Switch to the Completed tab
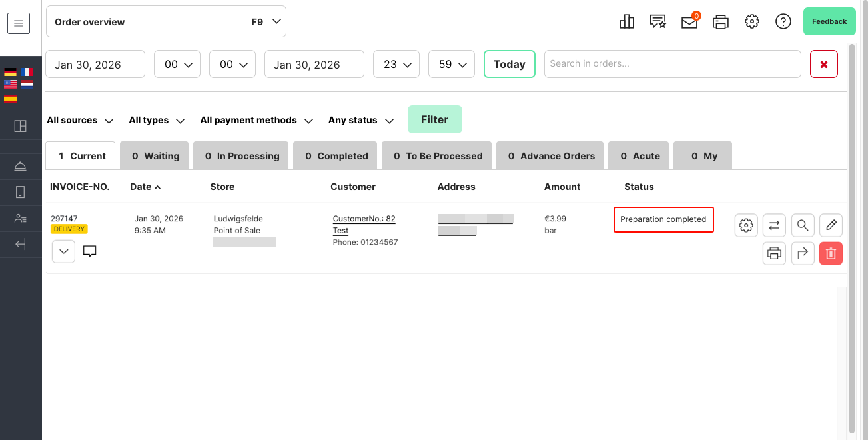The width and height of the screenshot is (868, 440). tap(336, 156)
